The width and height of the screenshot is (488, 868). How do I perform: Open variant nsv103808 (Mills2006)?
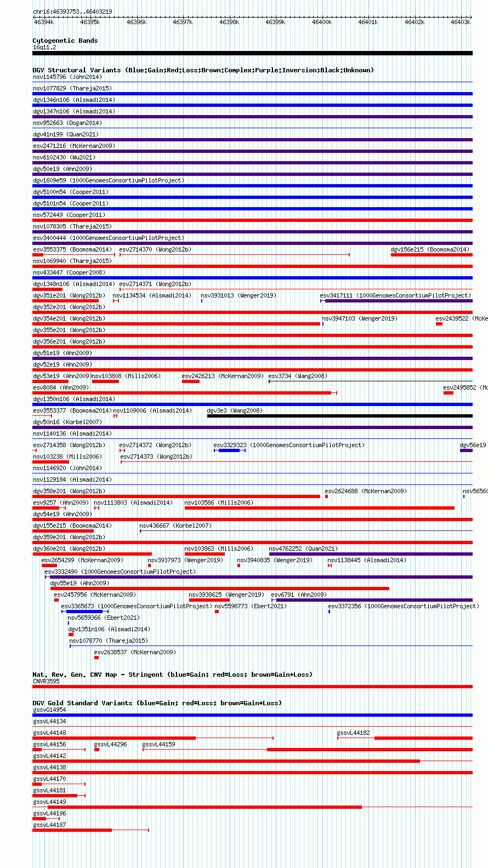pyautogui.click(x=126, y=376)
